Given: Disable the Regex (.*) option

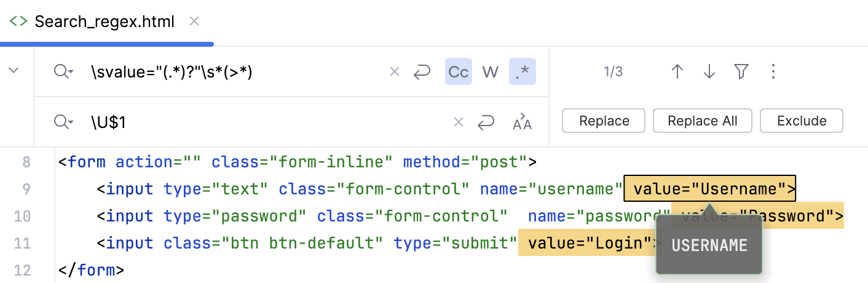Looking at the screenshot, I should point(523,73).
